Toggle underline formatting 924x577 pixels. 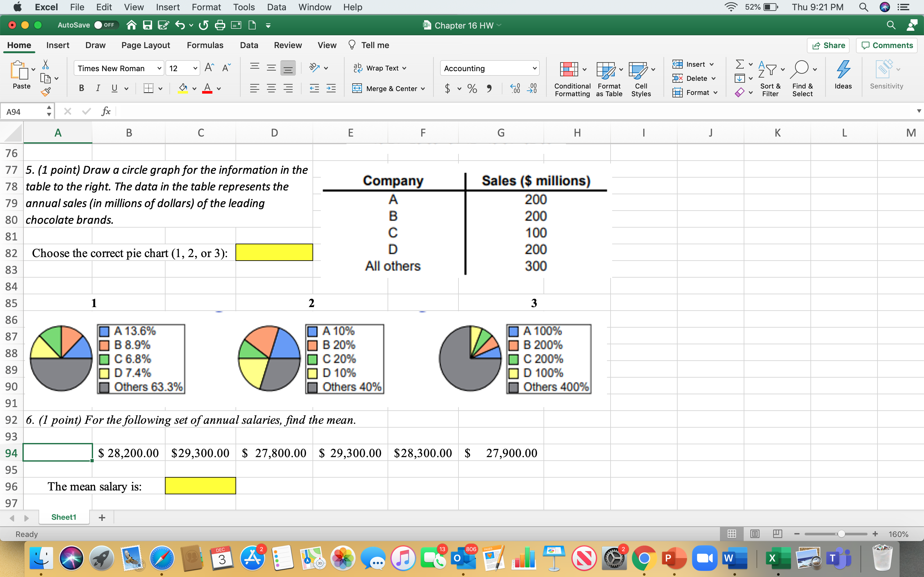click(114, 88)
